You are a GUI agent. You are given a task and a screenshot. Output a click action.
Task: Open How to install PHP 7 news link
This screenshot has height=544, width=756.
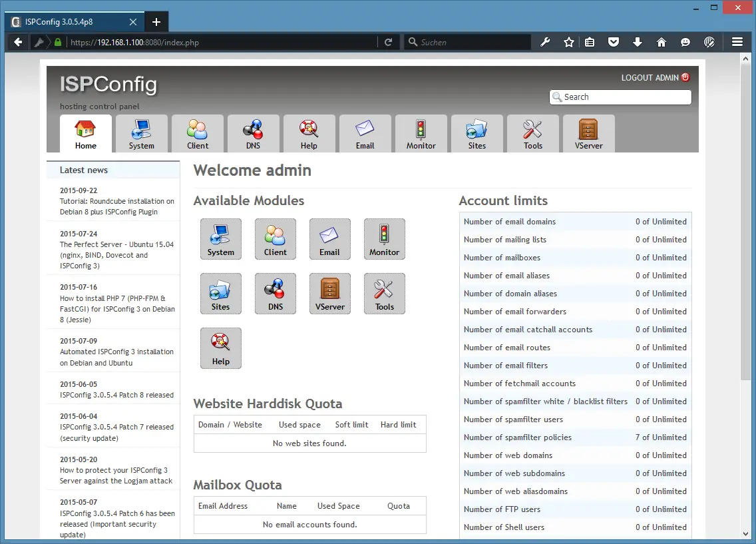[x=117, y=309]
